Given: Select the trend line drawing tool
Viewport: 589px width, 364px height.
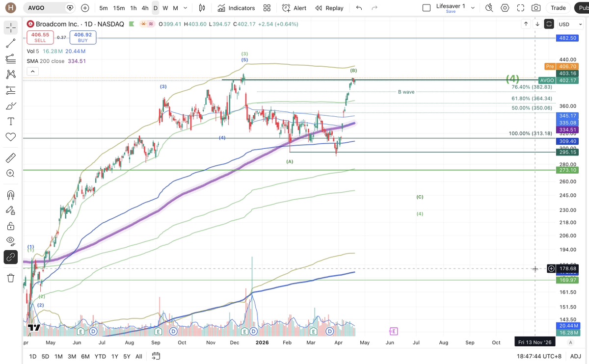Looking at the screenshot, I should pos(10,44).
